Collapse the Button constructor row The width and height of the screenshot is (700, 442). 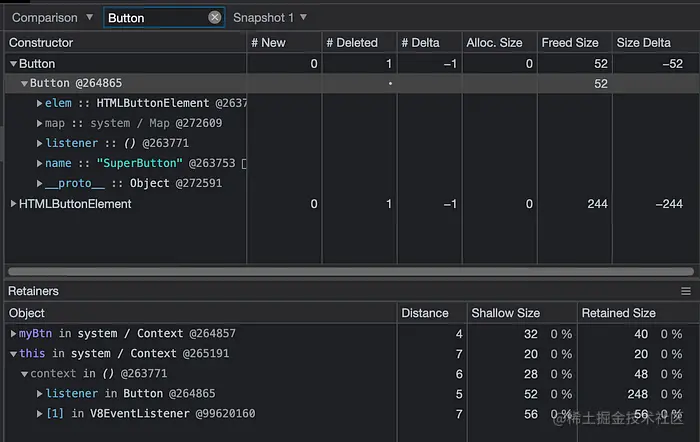pyautogui.click(x=14, y=64)
